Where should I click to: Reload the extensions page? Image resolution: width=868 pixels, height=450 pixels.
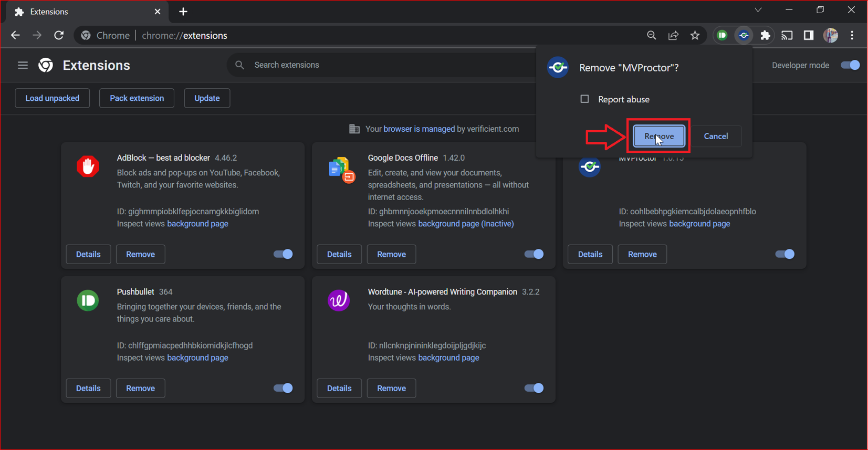pos(59,35)
